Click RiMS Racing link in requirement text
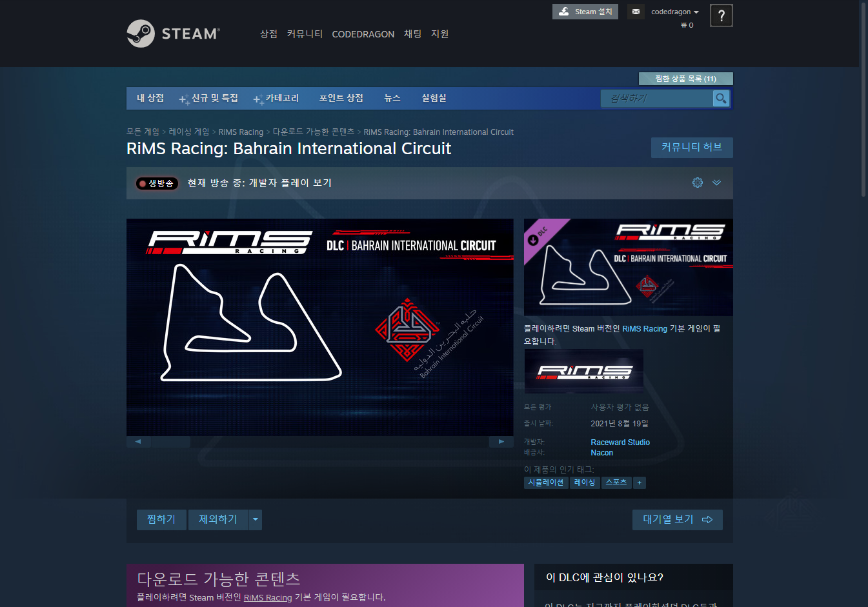The width and height of the screenshot is (868, 607). [645, 329]
